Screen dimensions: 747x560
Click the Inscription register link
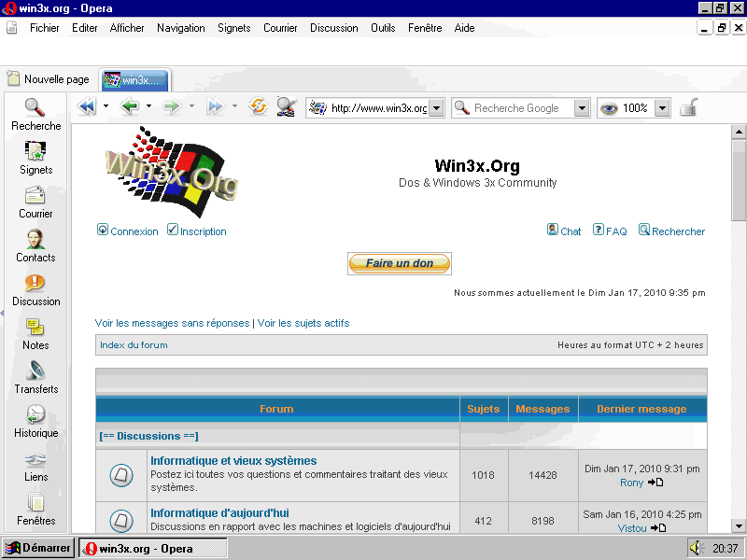(197, 231)
